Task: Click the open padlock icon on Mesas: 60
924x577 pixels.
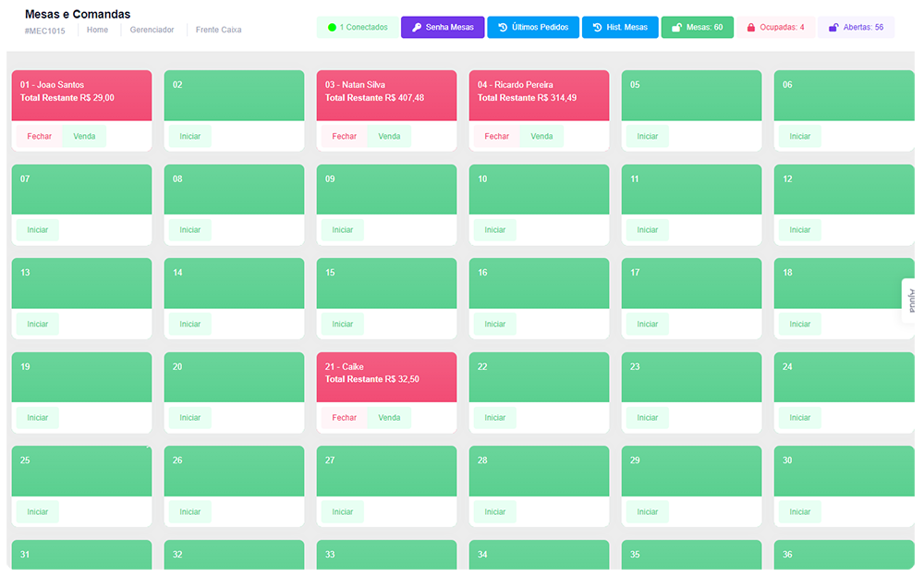Action: click(676, 28)
